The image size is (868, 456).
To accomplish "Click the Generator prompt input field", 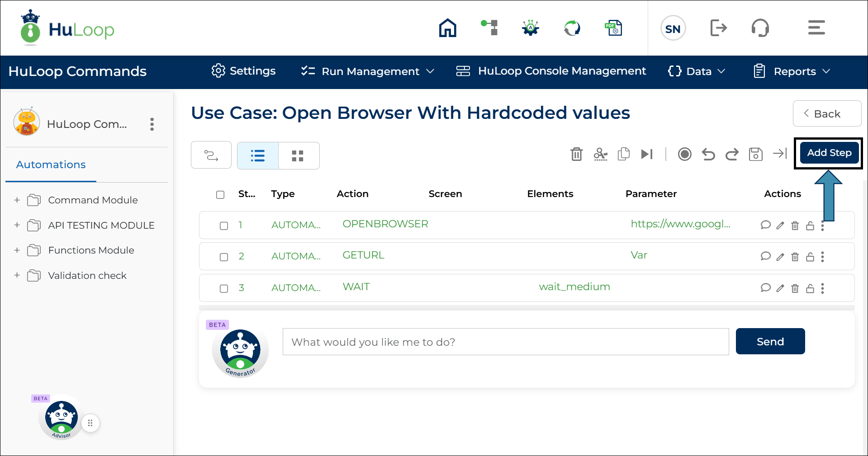I will (x=505, y=342).
